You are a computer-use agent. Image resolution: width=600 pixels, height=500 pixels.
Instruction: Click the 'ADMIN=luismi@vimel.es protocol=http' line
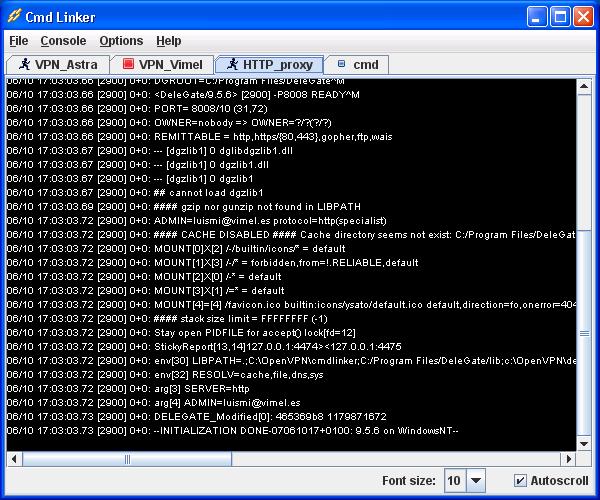pos(197,221)
